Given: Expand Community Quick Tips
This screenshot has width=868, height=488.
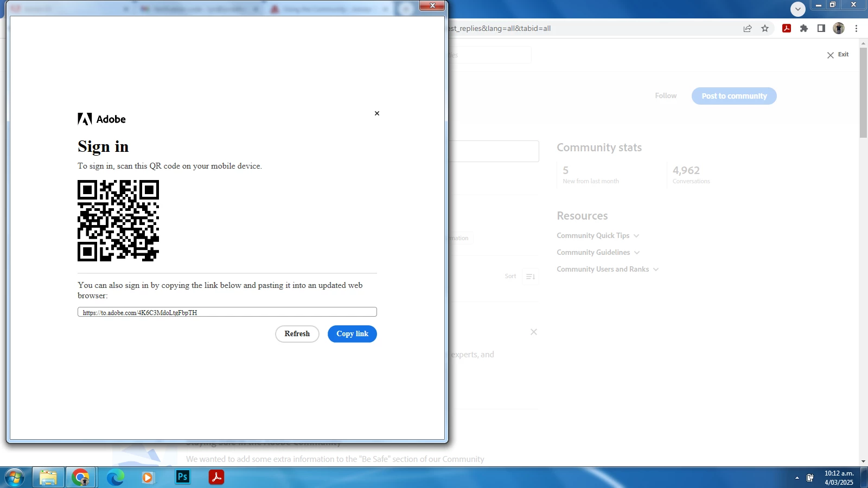Looking at the screenshot, I should pyautogui.click(x=598, y=236).
